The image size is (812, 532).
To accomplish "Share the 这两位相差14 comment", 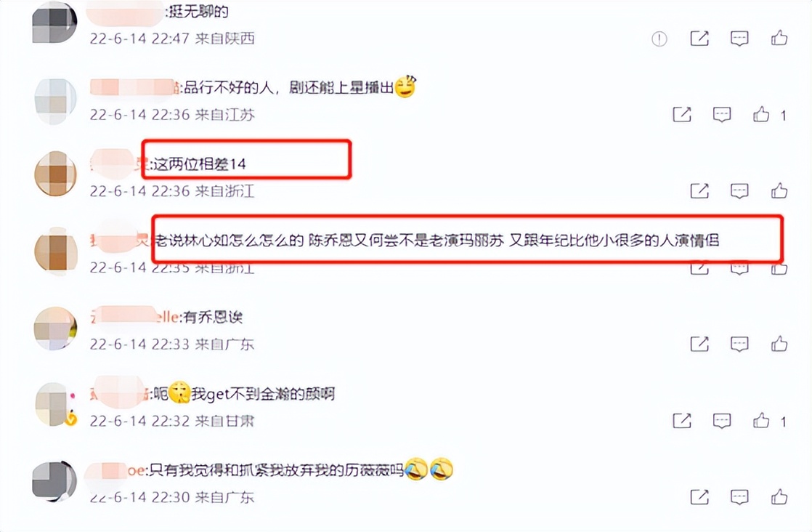I will coord(699,191).
